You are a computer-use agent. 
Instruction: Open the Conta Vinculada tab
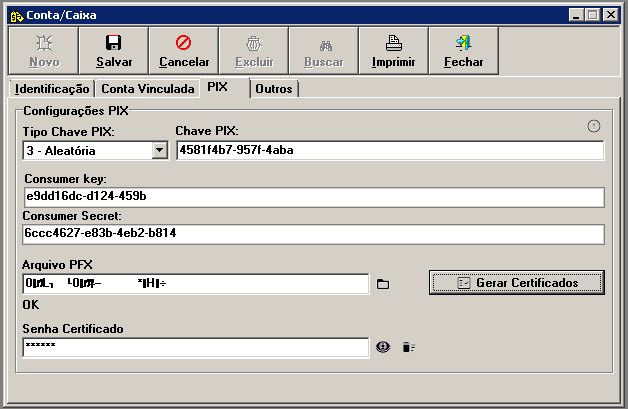[148, 89]
